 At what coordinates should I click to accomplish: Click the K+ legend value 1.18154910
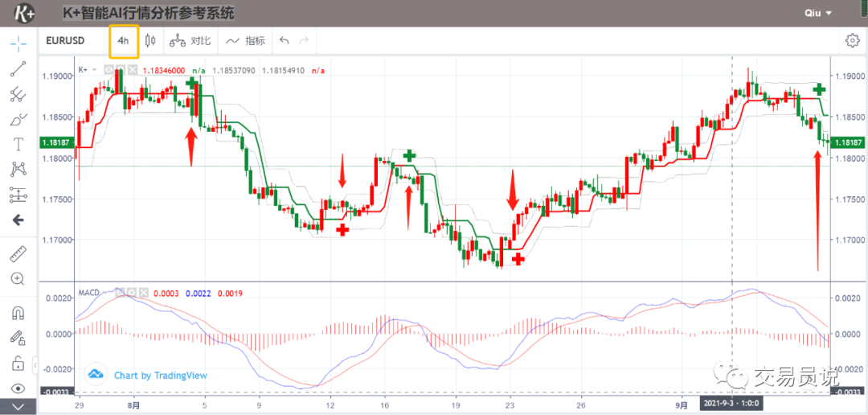284,70
